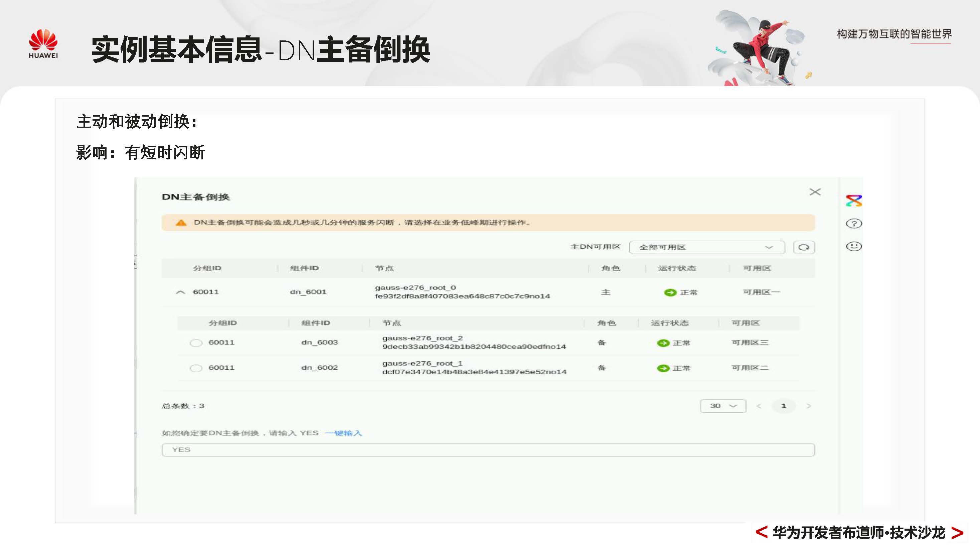Viewport: 980px width, 554px height.
Task: Click the Huawei logo in the top left
Action: (x=43, y=42)
